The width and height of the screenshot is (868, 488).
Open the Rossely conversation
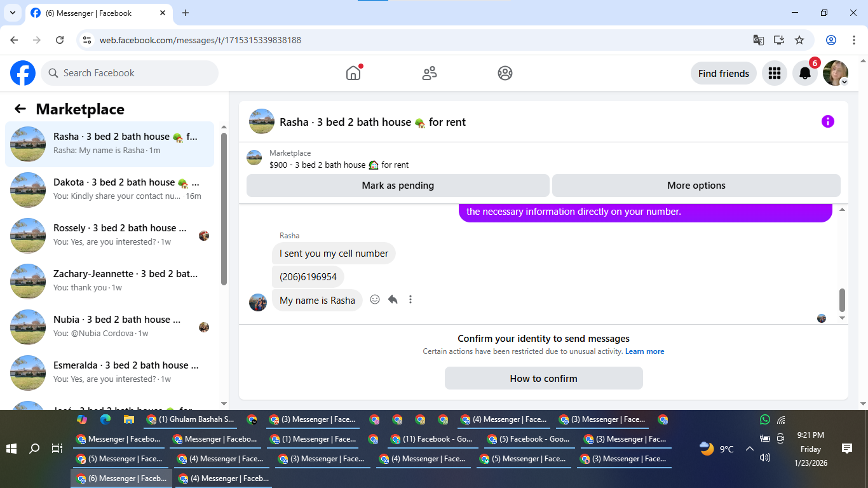coord(110,235)
